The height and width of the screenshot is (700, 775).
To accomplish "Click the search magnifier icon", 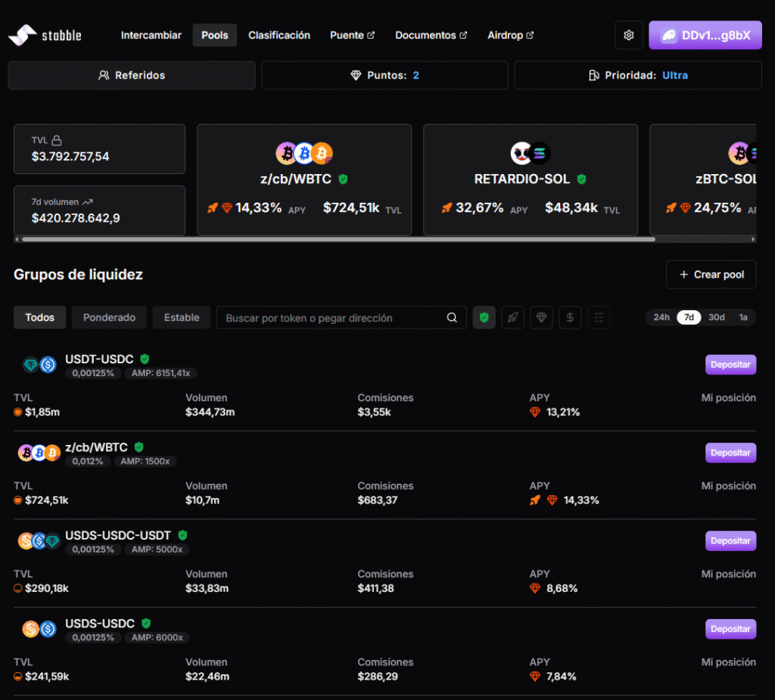I will pyautogui.click(x=452, y=318).
